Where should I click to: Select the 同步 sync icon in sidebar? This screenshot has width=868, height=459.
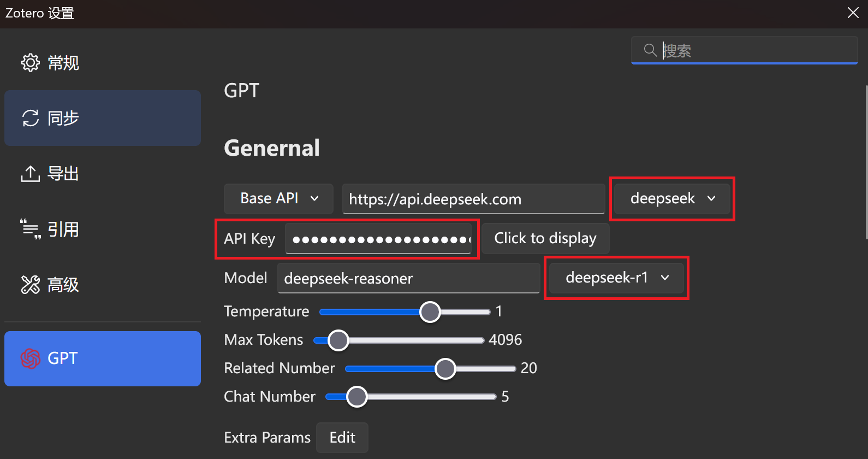pos(31,118)
